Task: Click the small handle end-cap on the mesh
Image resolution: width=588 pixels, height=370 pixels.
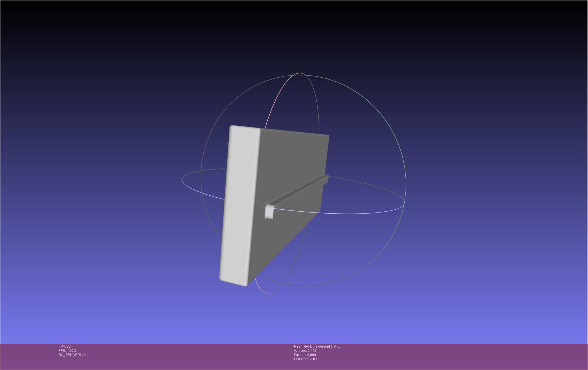Action: [x=269, y=212]
